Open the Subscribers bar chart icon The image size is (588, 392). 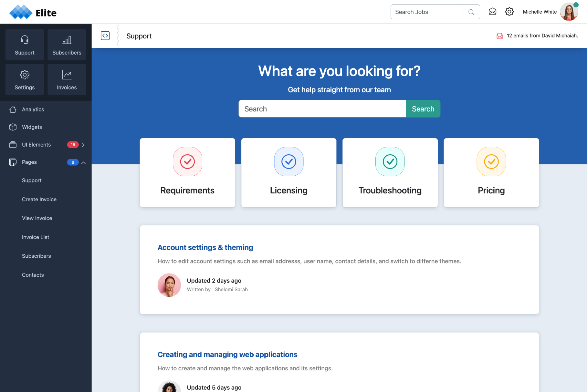[67, 40]
